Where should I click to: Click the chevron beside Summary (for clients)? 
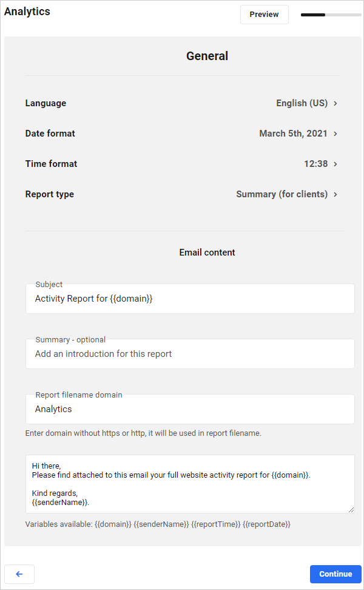tap(335, 194)
